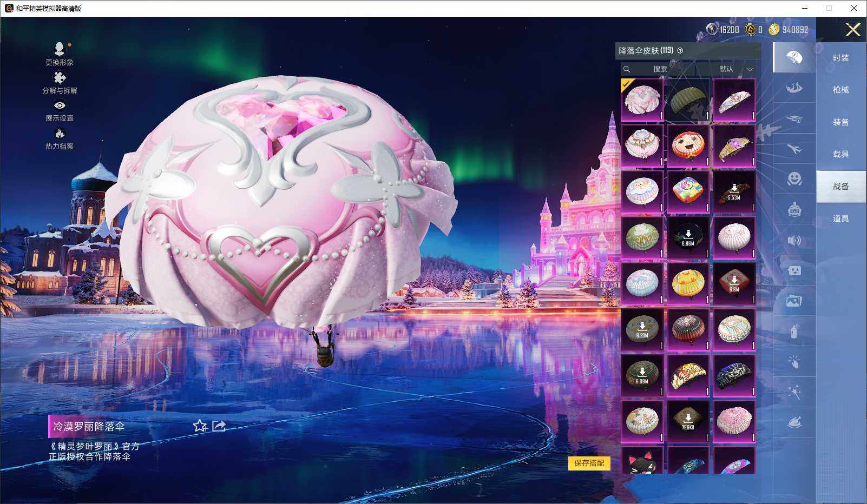Toggle the favorite star for this parachute
867x504 pixels.
(x=200, y=426)
